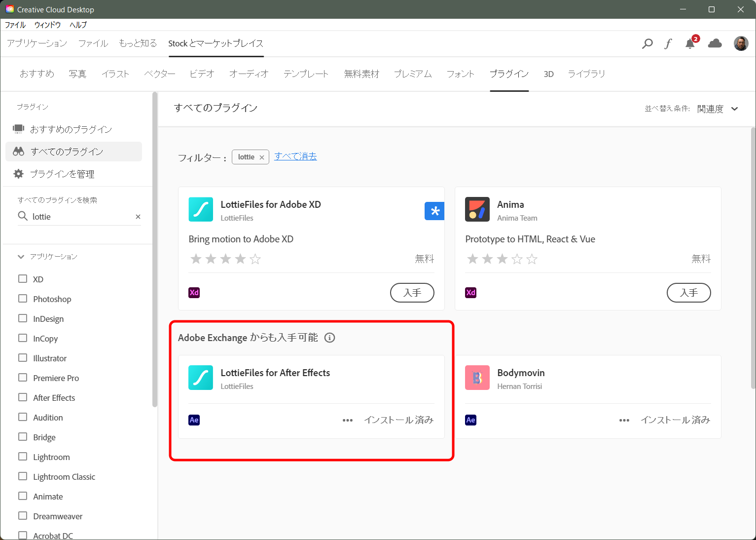Click the Ae badge on the Bodymovin card
756x540 pixels.
[x=471, y=420]
